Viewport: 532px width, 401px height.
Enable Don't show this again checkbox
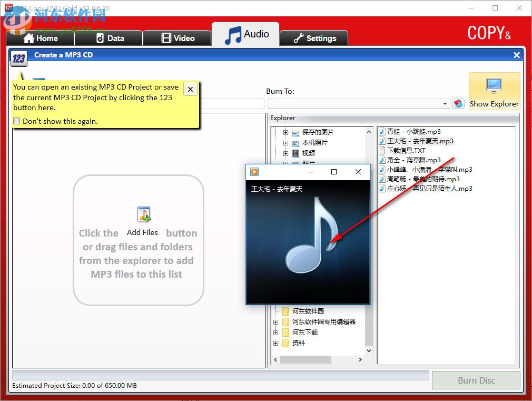pos(17,121)
